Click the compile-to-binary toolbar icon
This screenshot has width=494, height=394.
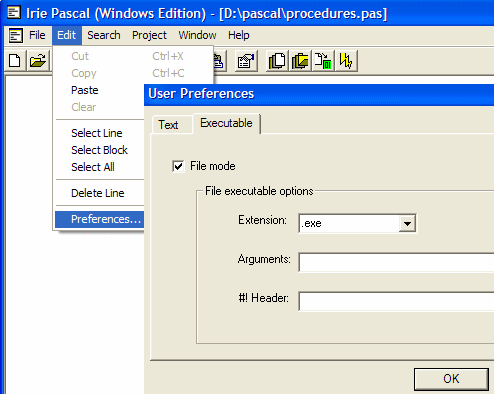pyautogui.click(x=323, y=61)
